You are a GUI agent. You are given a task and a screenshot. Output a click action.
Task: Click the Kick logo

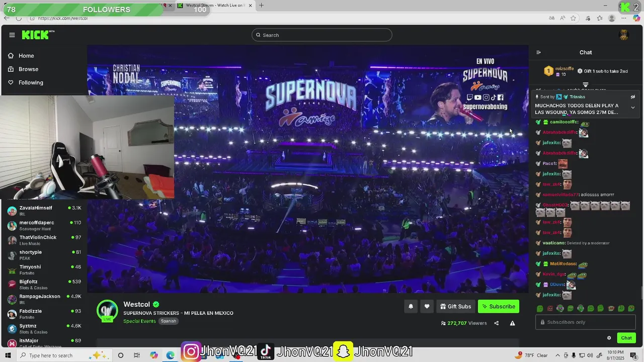click(x=38, y=35)
